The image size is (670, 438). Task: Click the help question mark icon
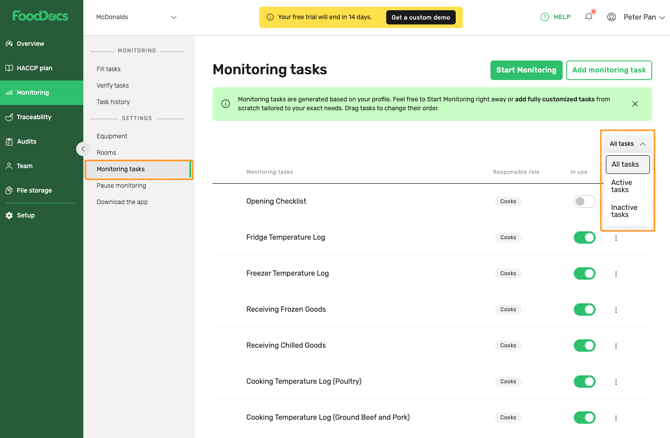pos(544,17)
